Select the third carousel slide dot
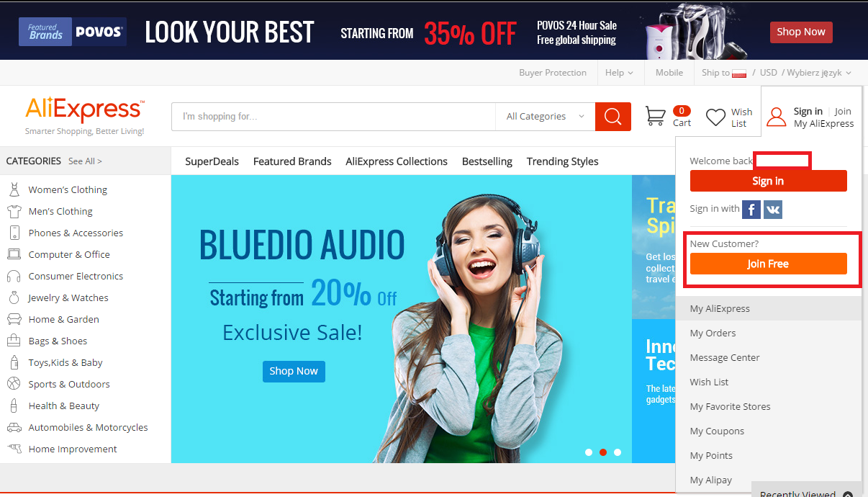Viewport: 868px width, 497px height. [618, 452]
